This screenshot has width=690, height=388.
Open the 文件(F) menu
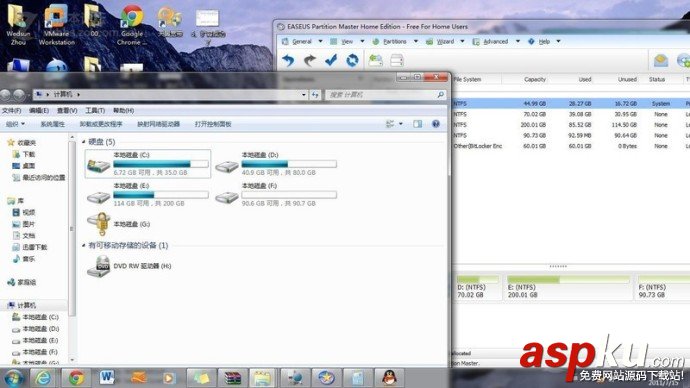(x=11, y=110)
